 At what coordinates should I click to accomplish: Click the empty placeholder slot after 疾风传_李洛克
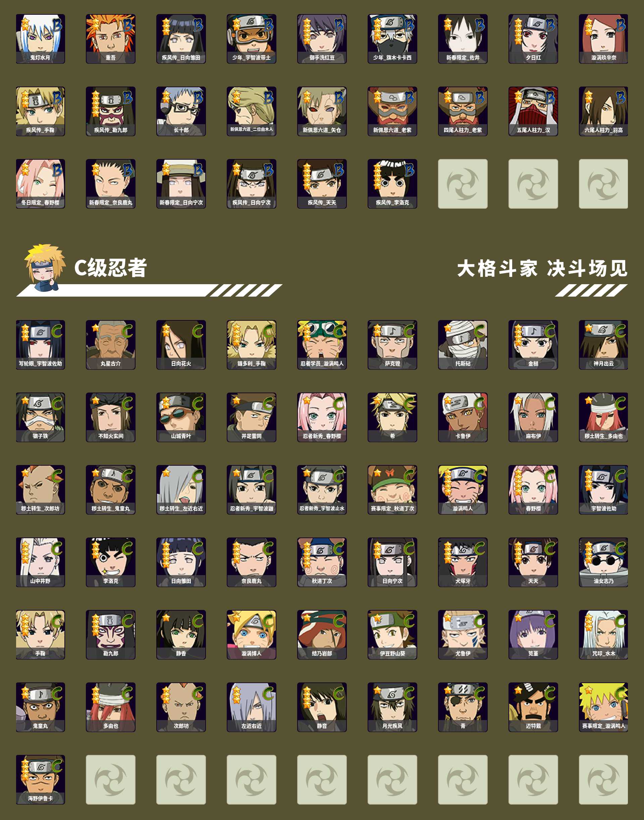pyautogui.click(x=463, y=184)
